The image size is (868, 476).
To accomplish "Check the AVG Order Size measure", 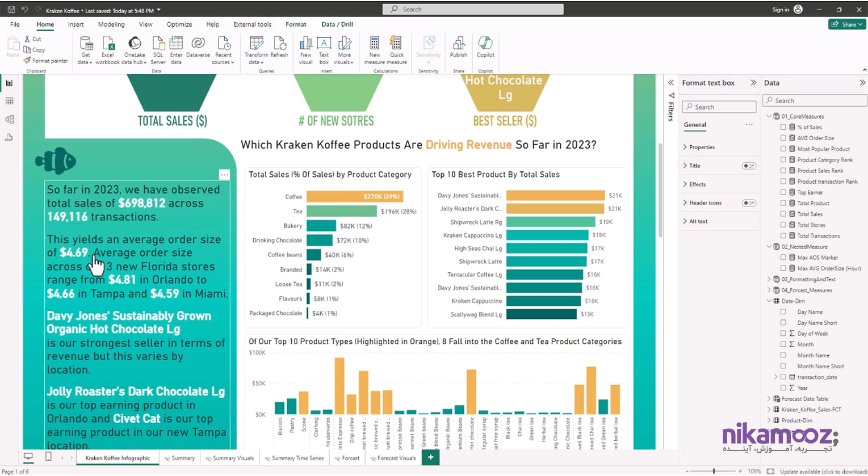I will (783, 138).
